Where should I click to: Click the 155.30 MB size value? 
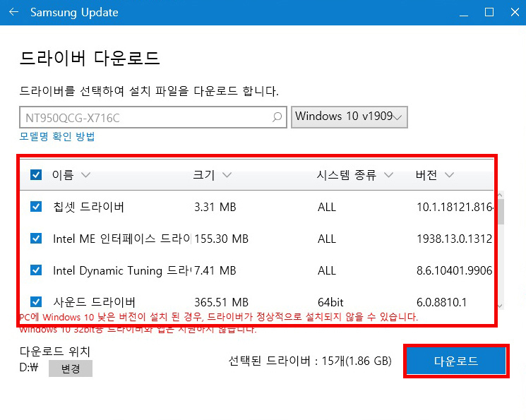[x=222, y=239]
